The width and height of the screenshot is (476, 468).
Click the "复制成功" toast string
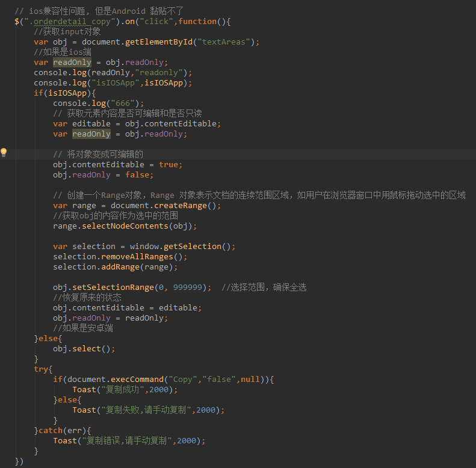point(123,390)
